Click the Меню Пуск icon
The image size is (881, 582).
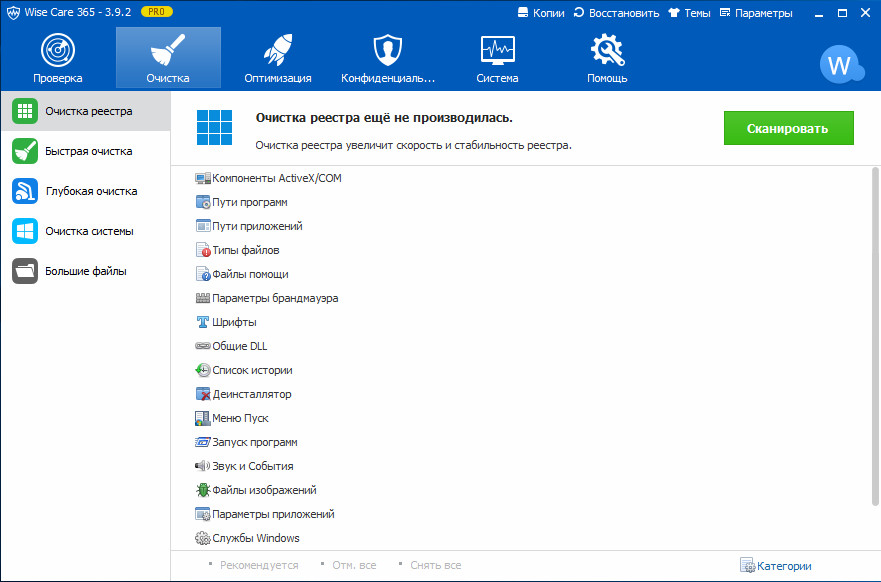pyautogui.click(x=202, y=418)
